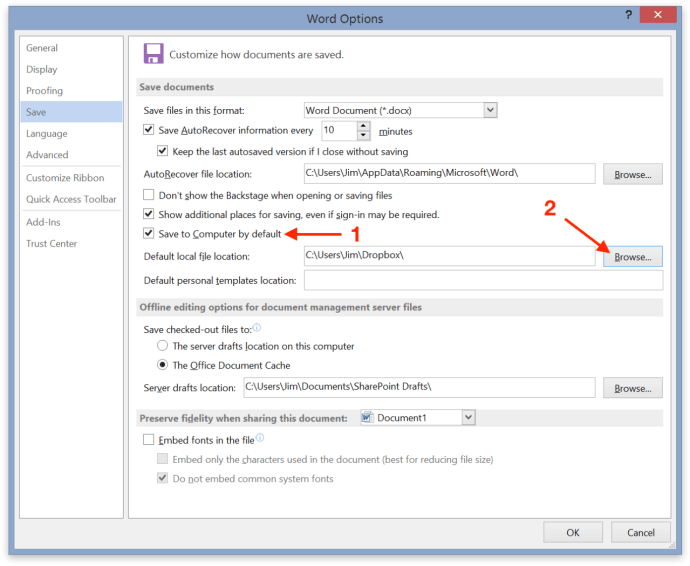Uncheck Save to Computer by default

[148, 233]
